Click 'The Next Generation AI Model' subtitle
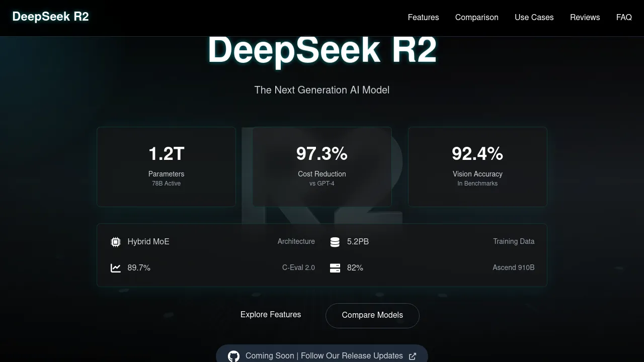 pos(322,90)
